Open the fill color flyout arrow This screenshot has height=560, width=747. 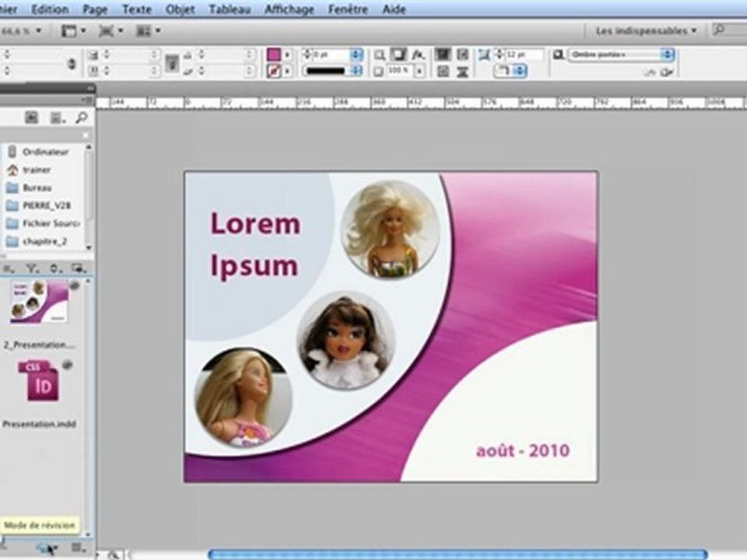click(287, 54)
